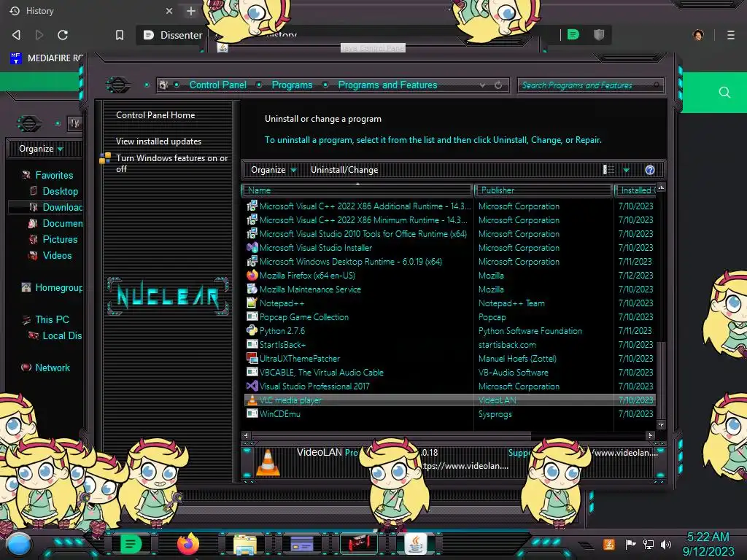
Task: Sort by Name column header
Action: (x=357, y=190)
